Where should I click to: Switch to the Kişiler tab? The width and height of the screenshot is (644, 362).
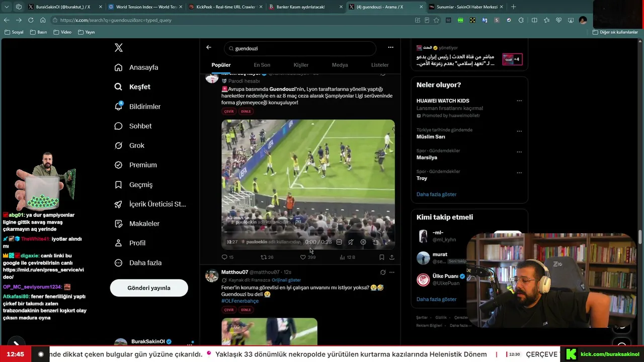[x=301, y=65]
